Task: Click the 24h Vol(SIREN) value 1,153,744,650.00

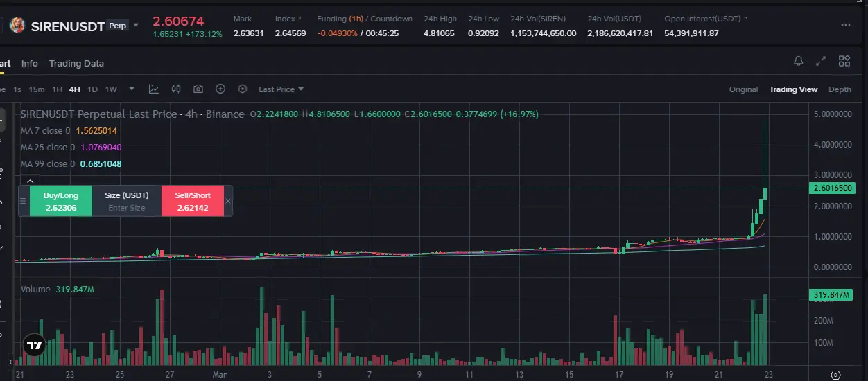Action: click(543, 33)
